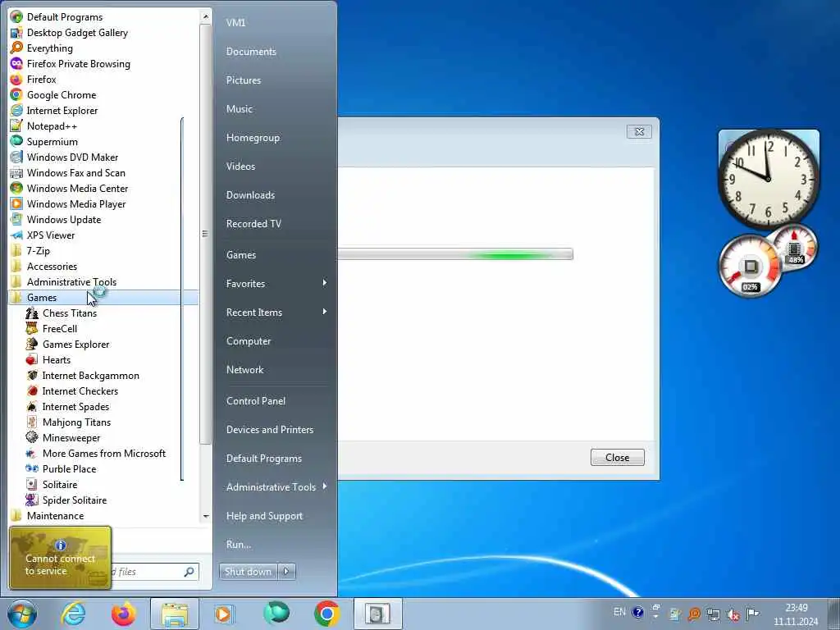Collapse the Games folder
This screenshot has width=840, height=630.
coord(103,297)
